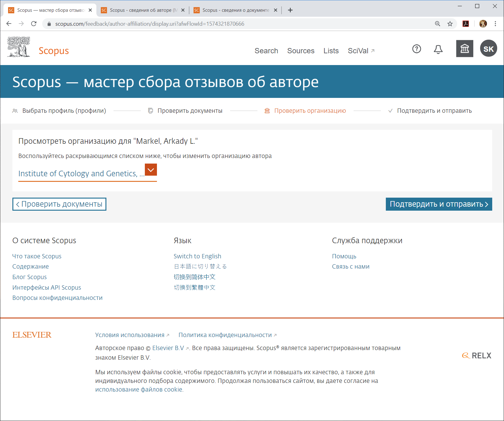Screen dimensions: 504x421
Task: Open 'Интерфейсы API Scopus' link
Action: [47, 287]
